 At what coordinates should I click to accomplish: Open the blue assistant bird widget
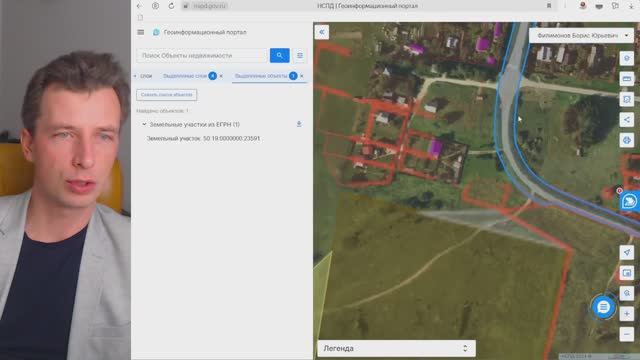[x=629, y=201]
